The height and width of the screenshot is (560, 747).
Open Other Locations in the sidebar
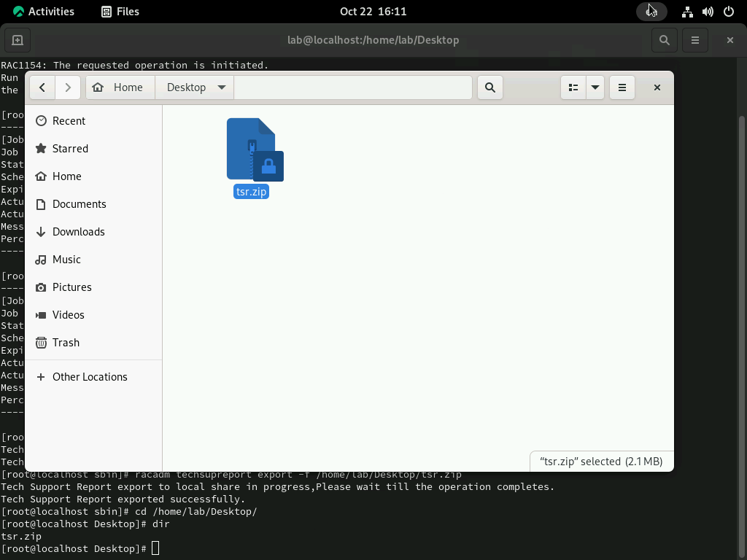(93, 377)
